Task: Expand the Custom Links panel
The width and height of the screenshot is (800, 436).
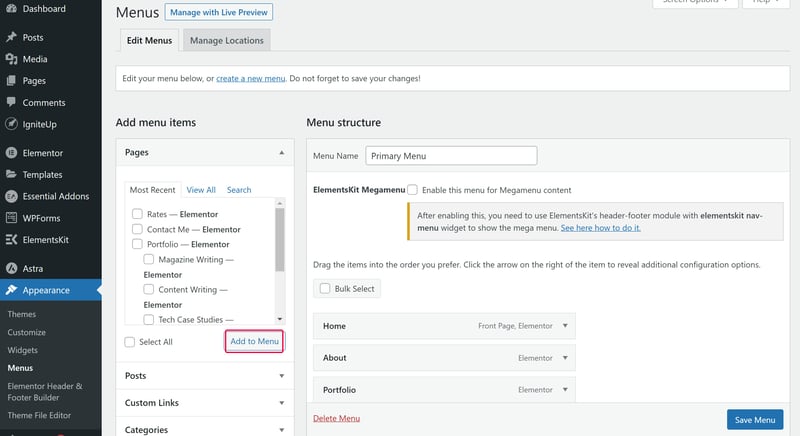Action: pyautogui.click(x=205, y=403)
